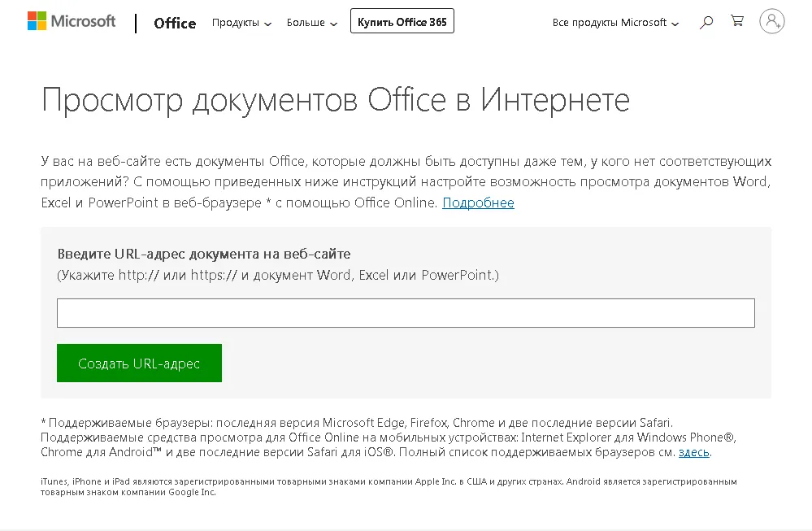
Task: Open the search magnifier icon
Action: point(706,22)
